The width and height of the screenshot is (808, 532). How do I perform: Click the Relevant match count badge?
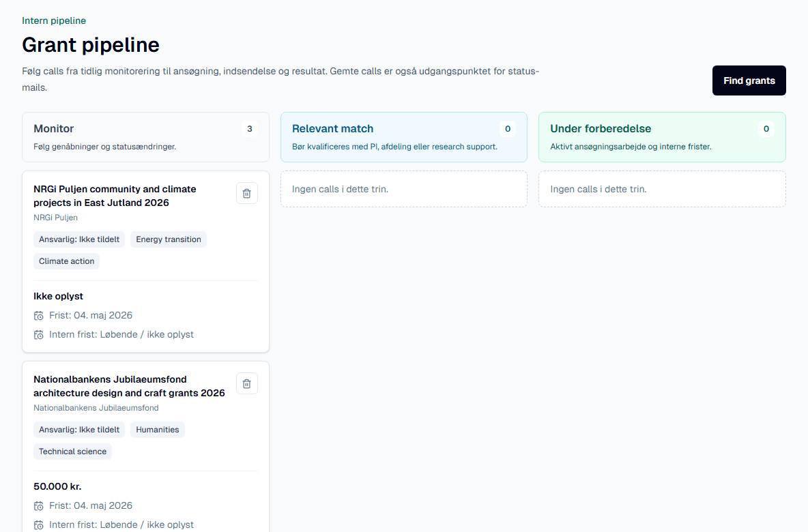[508, 129]
